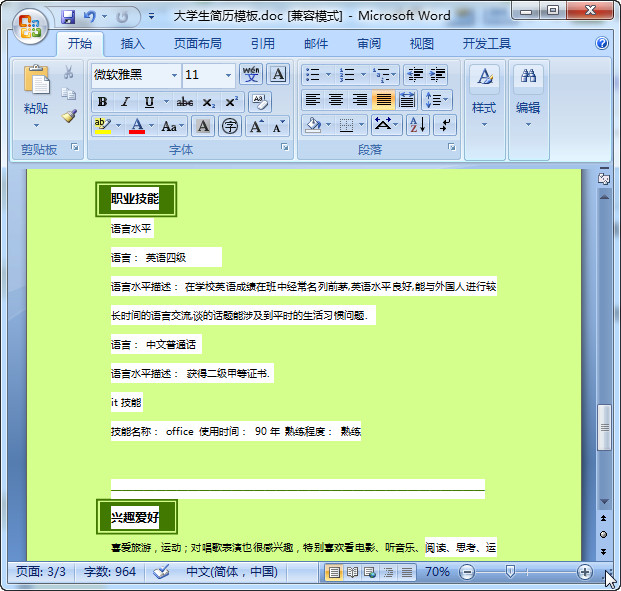Image resolution: width=621 pixels, height=591 pixels.
Task: Zoom in with plus button
Action: click(x=585, y=572)
